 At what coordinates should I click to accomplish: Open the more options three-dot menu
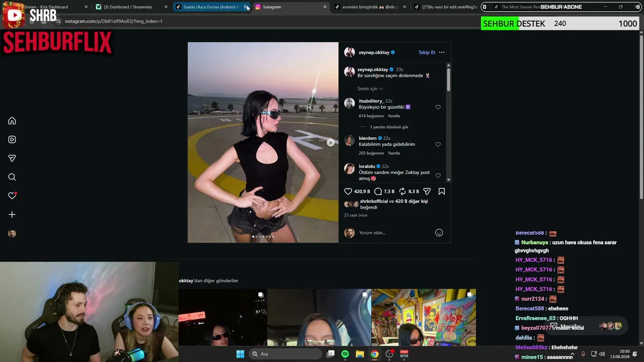[442, 52]
